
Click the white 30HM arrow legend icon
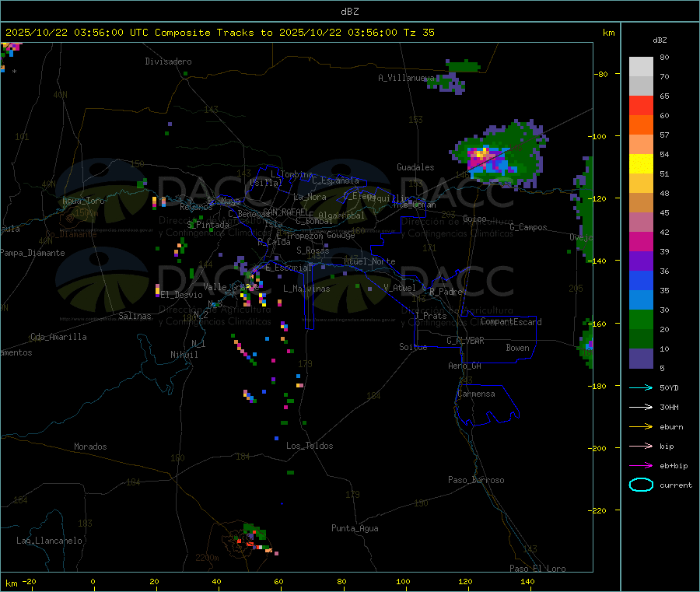(641, 407)
